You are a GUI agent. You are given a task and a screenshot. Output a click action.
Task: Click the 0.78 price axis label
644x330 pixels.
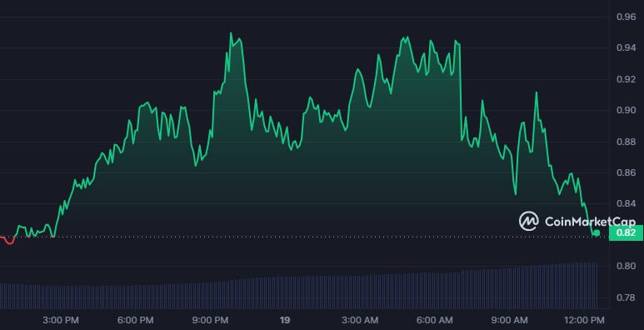click(x=627, y=297)
